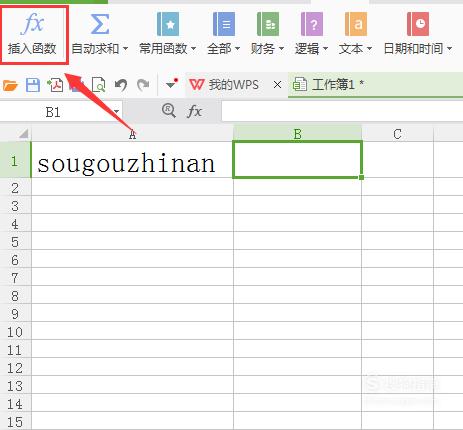
Task: Click the 文本 label
Action: pyautogui.click(x=351, y=49)
